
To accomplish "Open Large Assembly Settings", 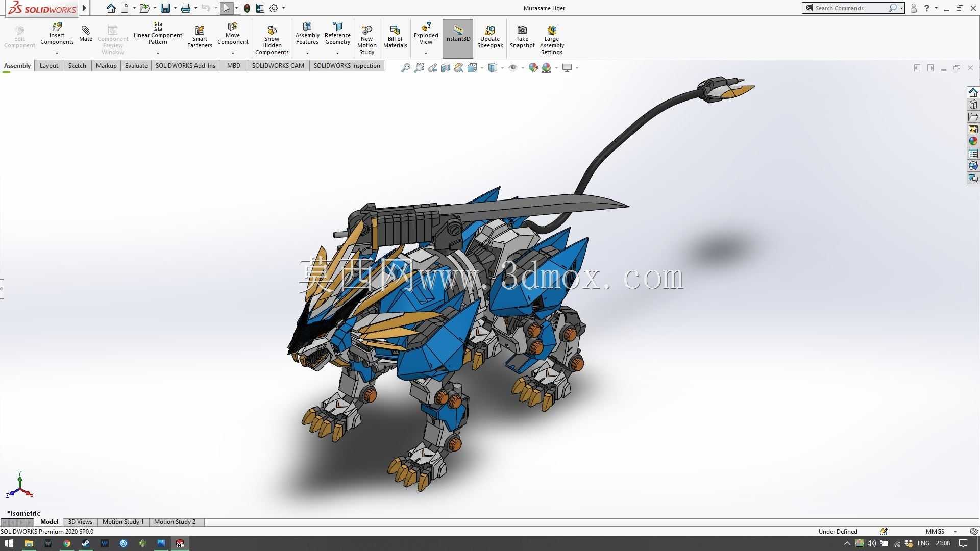I will coord(552,40).
